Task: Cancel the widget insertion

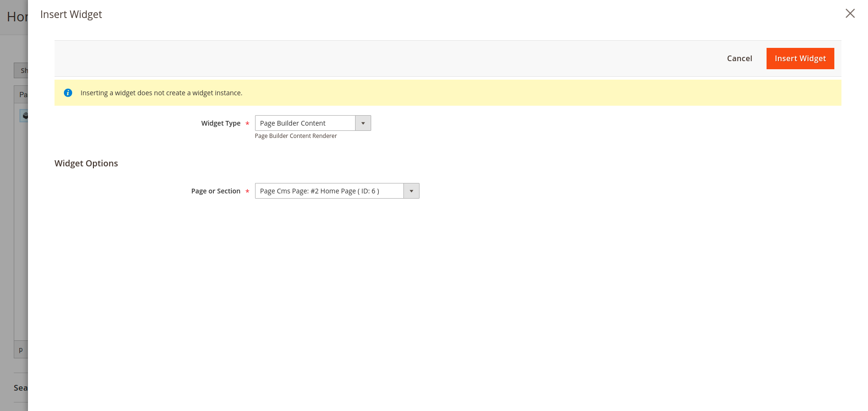Action: click(x=740, y=58)
